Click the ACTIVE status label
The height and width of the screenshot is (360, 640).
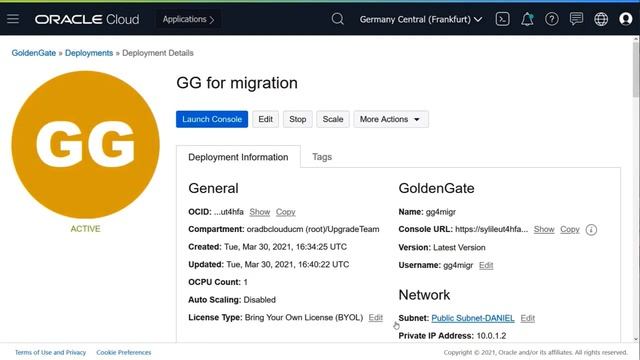(x=85, y=229)
